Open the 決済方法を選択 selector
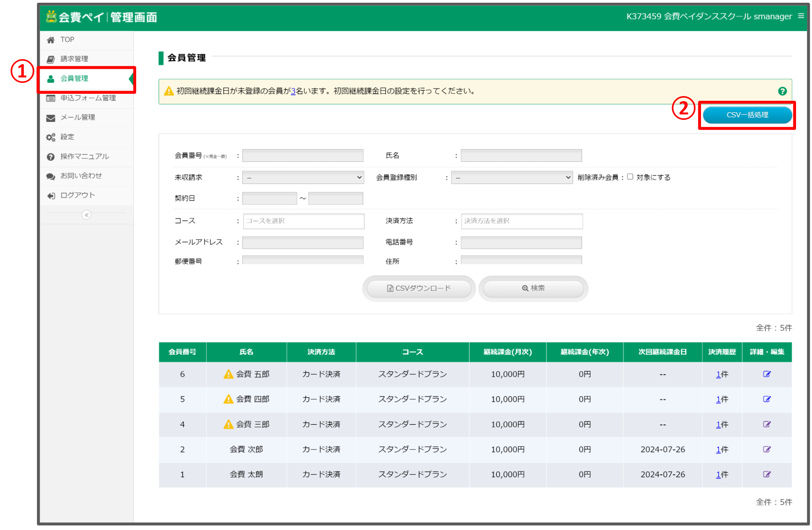812x530 pixels. pos(522,221)
